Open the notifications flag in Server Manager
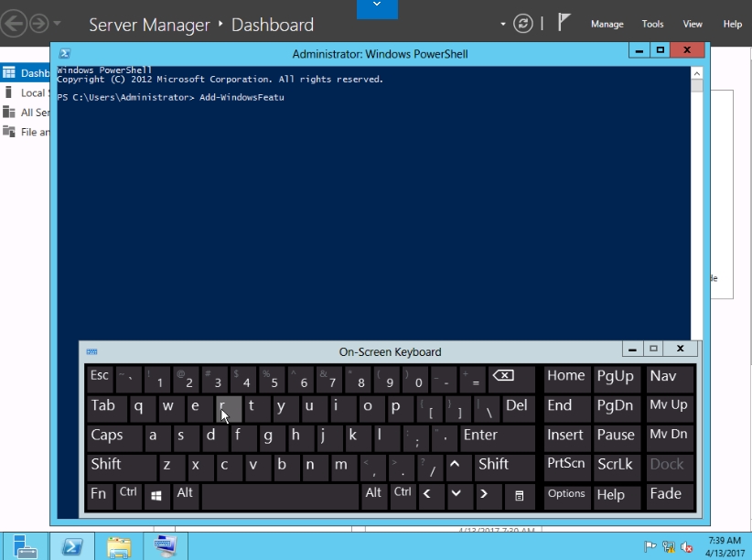Screen dimensions: 752x560 564,24
